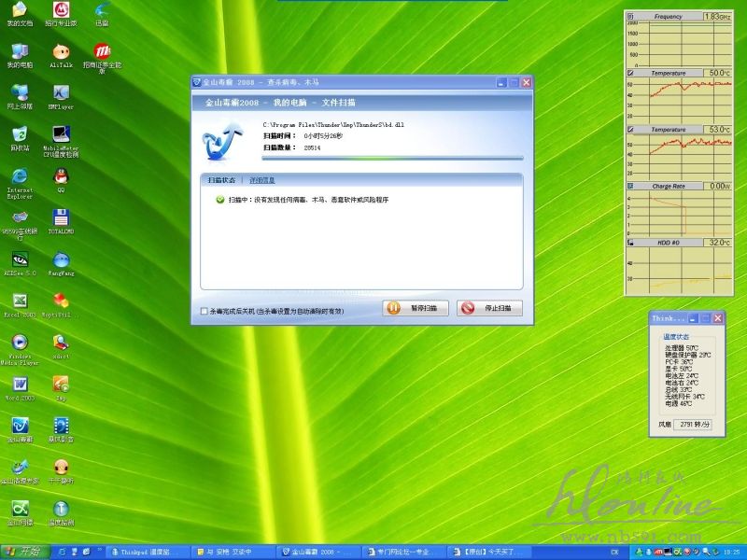This screenshot has height=560, width=747.
Task: Open the ACDSee 5.0 desktop shortcut
Action: [x=20, y=259]
